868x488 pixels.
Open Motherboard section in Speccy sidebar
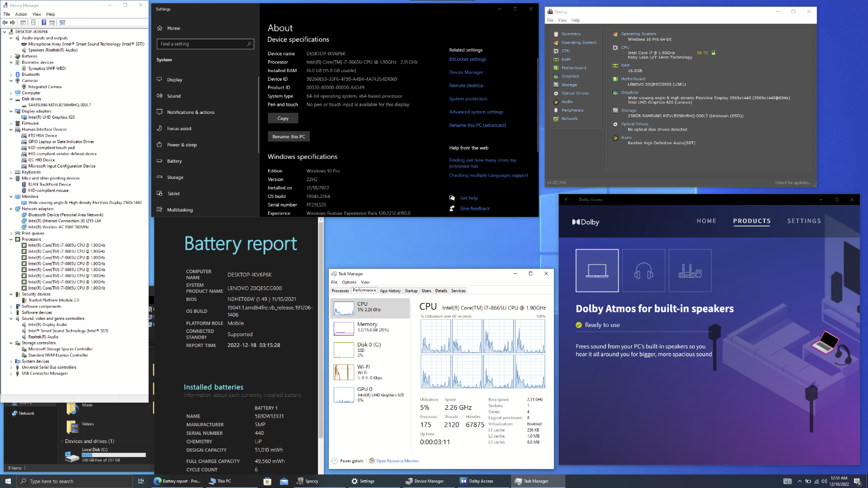pyautogui.click(x=573, y=68)
